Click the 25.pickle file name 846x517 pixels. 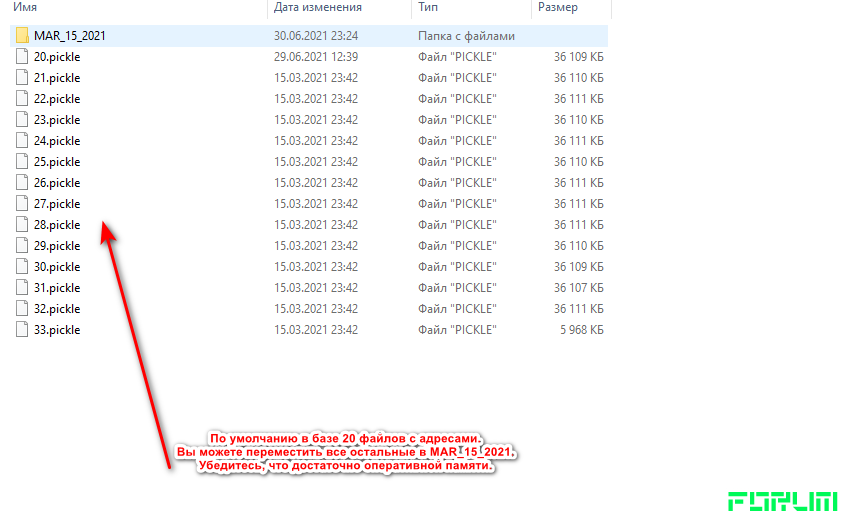pos(57,162)
